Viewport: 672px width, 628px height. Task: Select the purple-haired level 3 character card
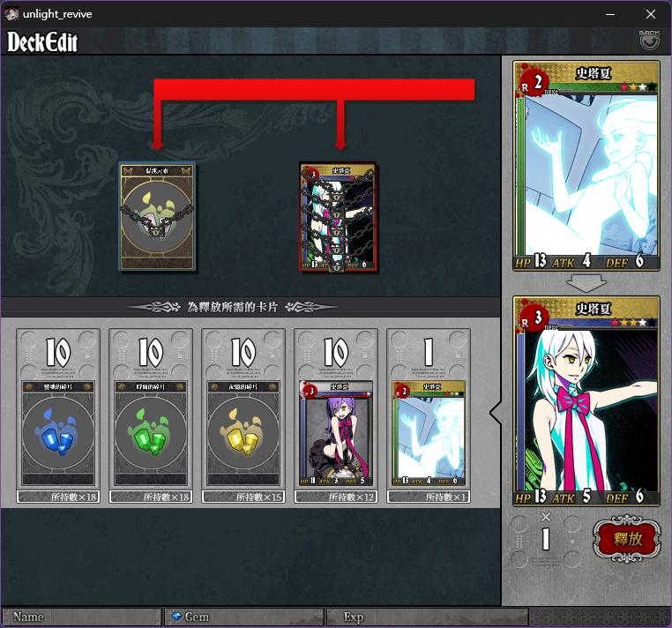tap(336, 433)
